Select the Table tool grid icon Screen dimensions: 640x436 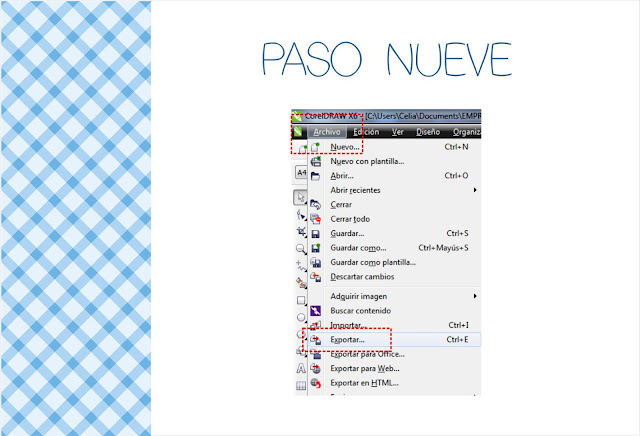point(301,385)
